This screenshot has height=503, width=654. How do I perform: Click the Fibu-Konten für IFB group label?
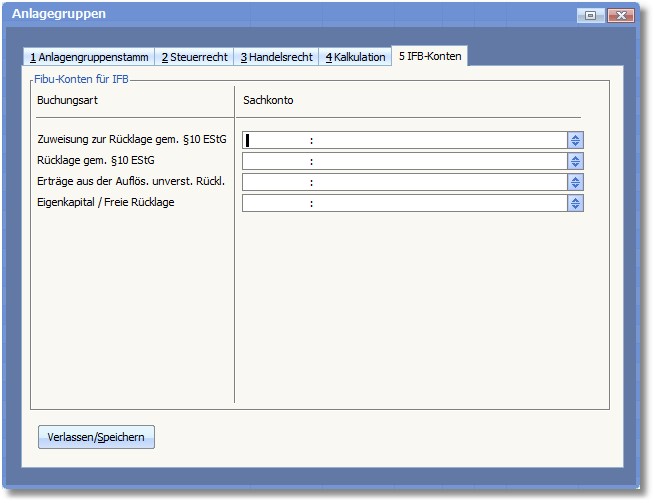tap(80, 78)
